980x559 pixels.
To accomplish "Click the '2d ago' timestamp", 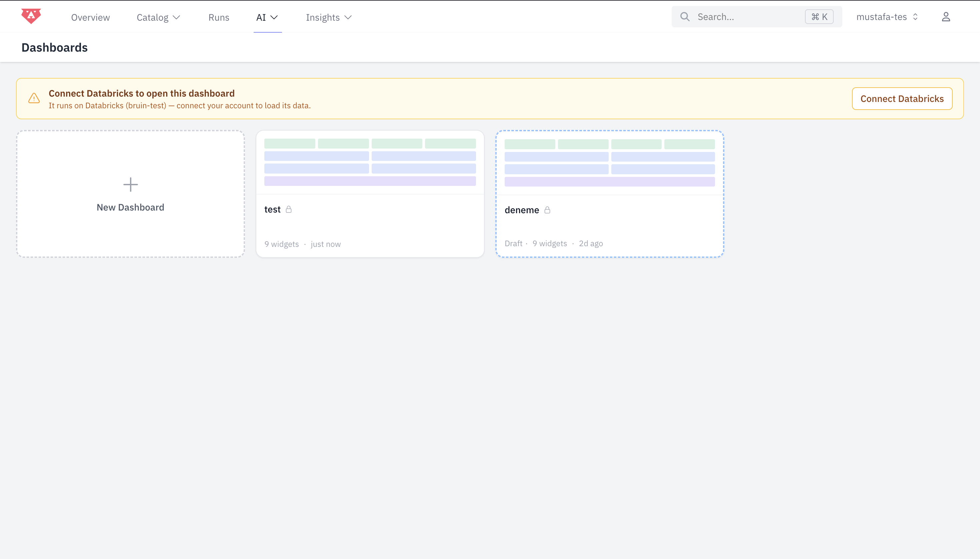I will (591, 244).
